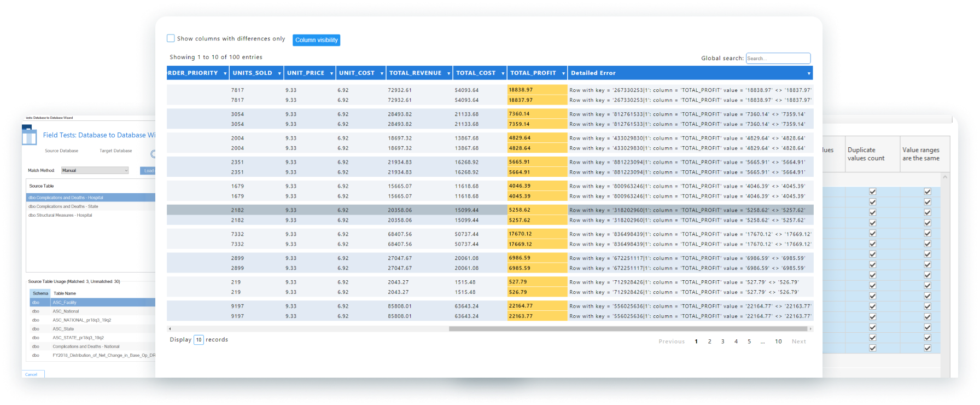This screenshot has height=405, width=980.
Task: Click the UNITS_SOLD column sort arrow
Action: click(x=279, y=73)
